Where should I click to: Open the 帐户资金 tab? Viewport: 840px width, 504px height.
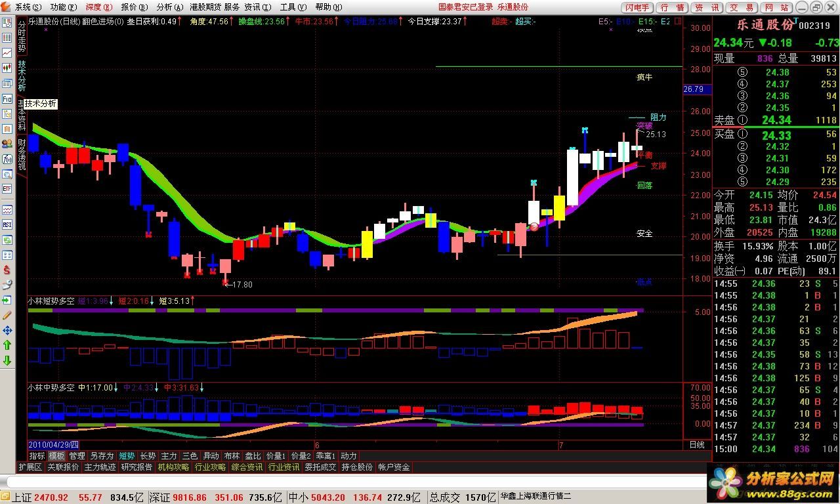coord(394,467)
